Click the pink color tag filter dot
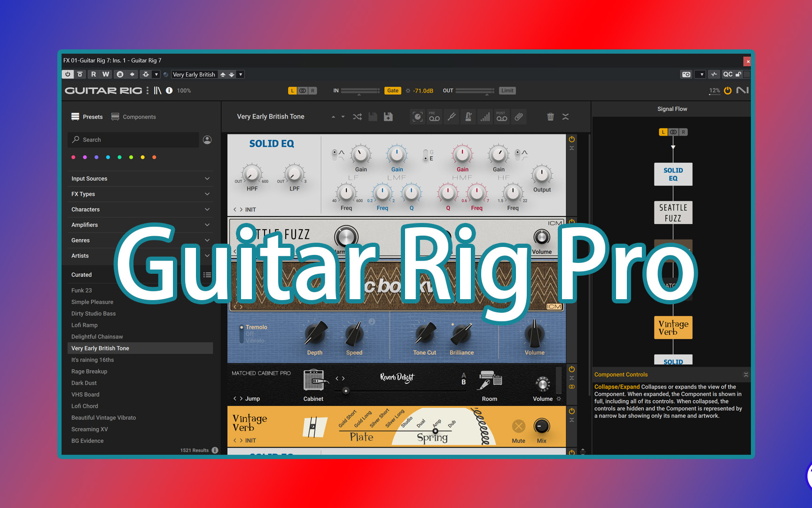 (x=73, y=157)
